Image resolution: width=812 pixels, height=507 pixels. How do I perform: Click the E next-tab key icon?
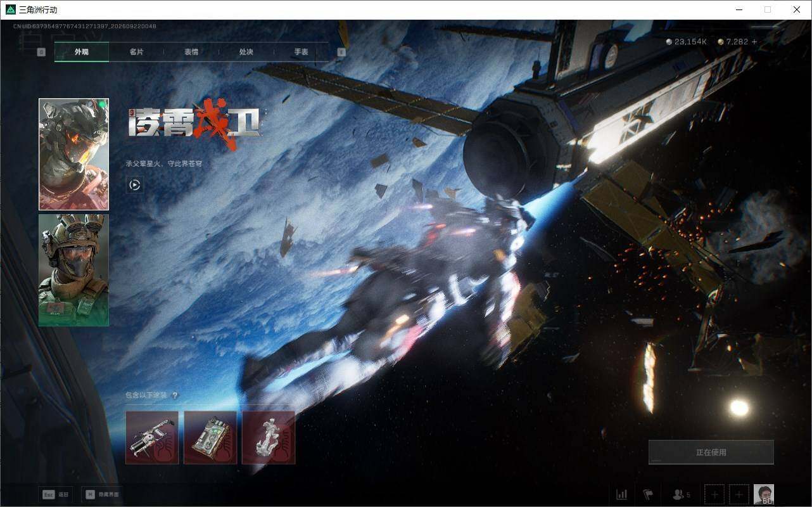(341, 52)
